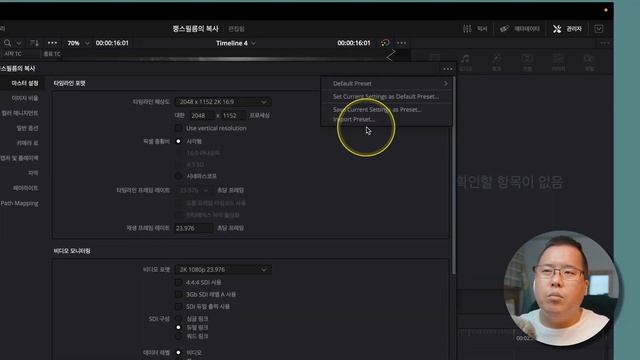640x360 pixels.
Task: Open the timeline resolution 2048 x 1152 dropdown
Action: (223, 102)
